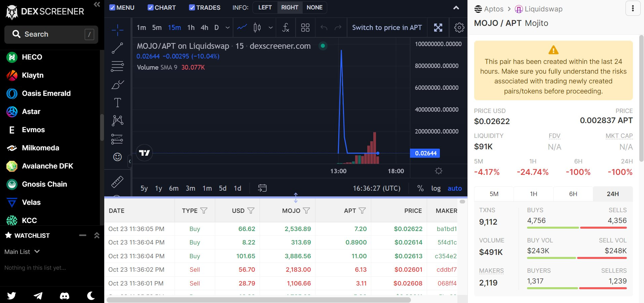Redo the last chart action
644x303 pixels.
click(338, 28)
